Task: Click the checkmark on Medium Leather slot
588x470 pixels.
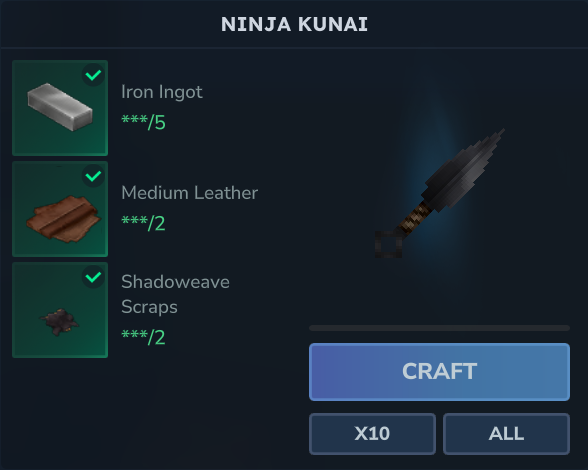Action: click(93, 176)
